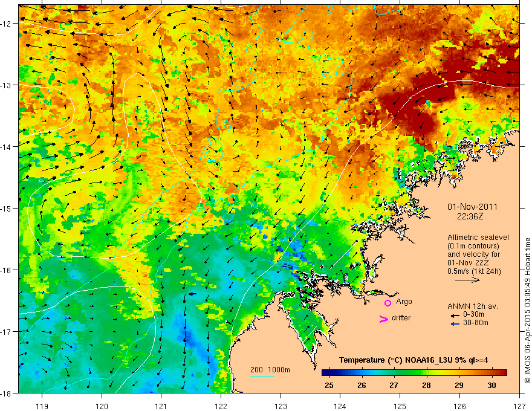Click the magenta Argo circle legend icon
The image size is (532, 411).
(x=388, y=303)
